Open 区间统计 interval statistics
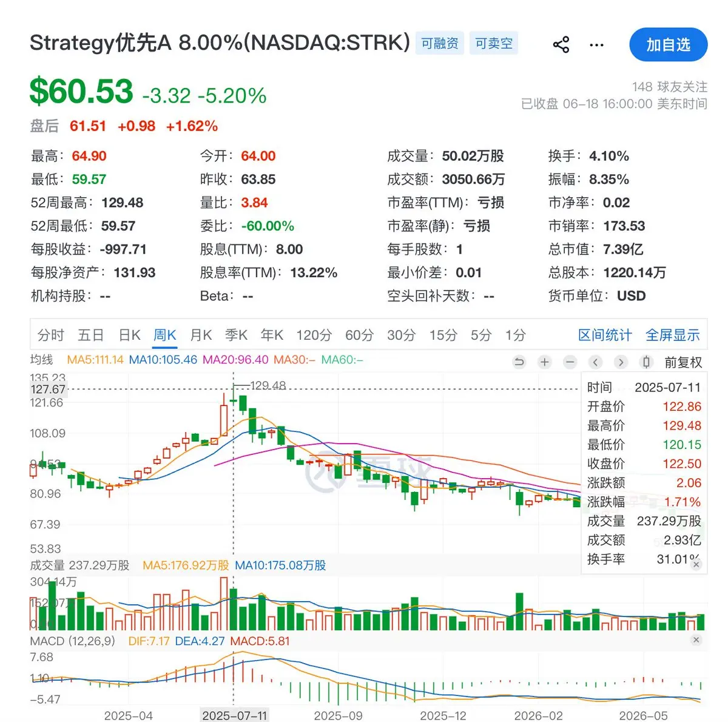 point(605,335)
